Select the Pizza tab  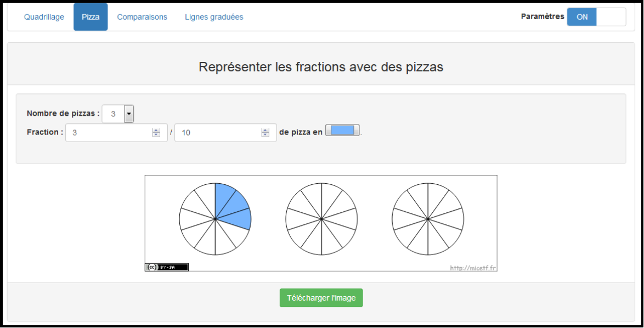click(91, 17)
